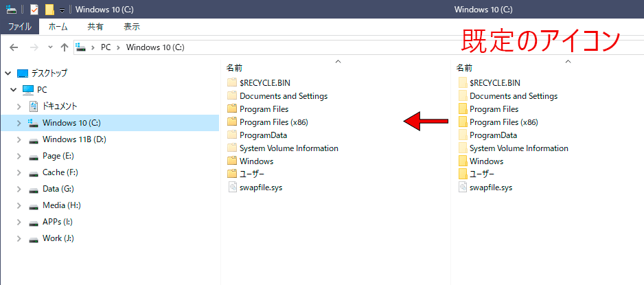Image resolution: width=644 pixels, height=285 pixels.
Task: Open the ファイル menu tab
Action: point(20,27)
